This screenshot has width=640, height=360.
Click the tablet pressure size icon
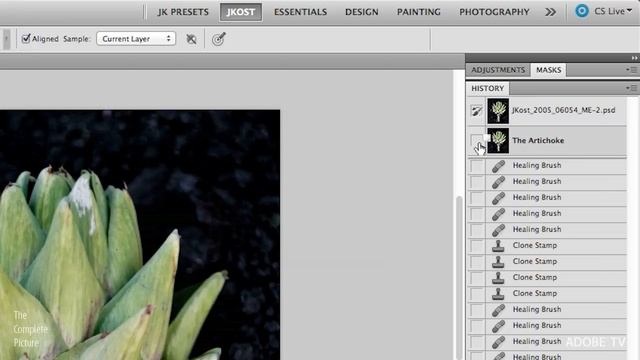pyautogui.click(x=219, y=39)
